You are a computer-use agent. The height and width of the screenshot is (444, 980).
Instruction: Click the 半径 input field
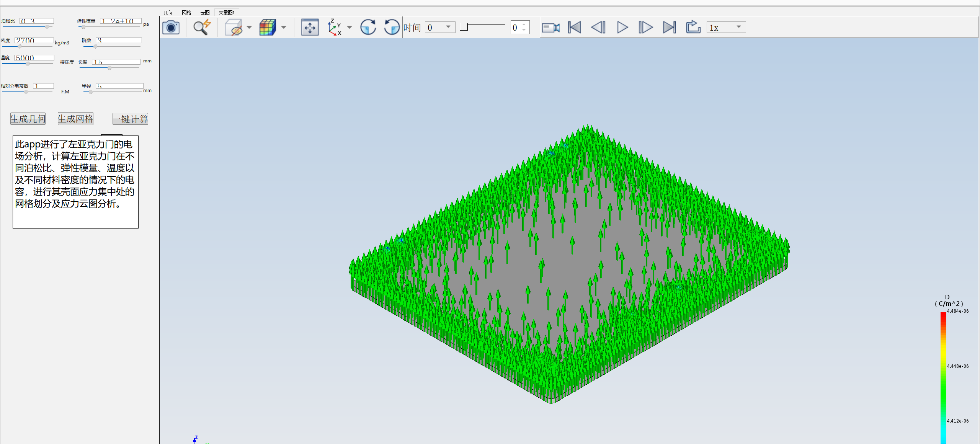119,86
